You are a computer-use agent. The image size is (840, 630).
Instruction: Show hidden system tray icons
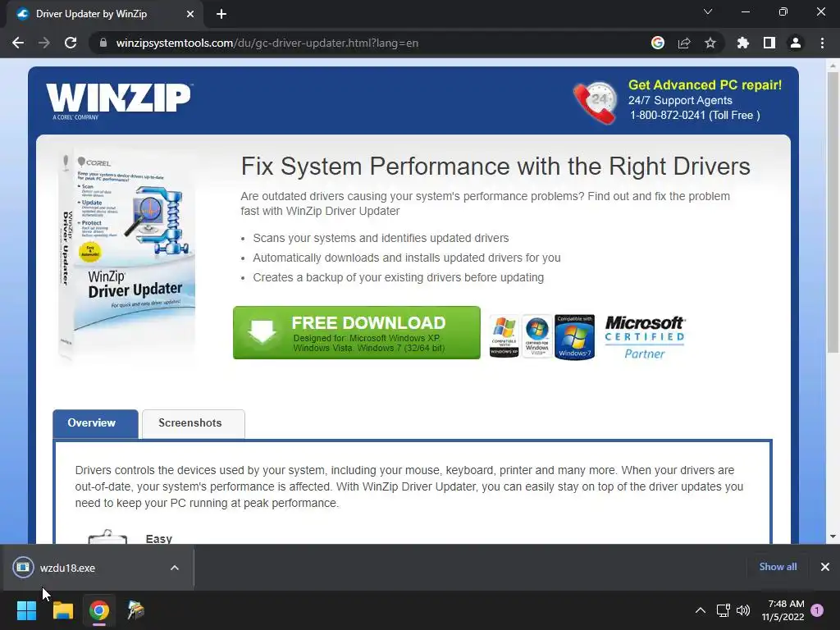coord(700,610)
